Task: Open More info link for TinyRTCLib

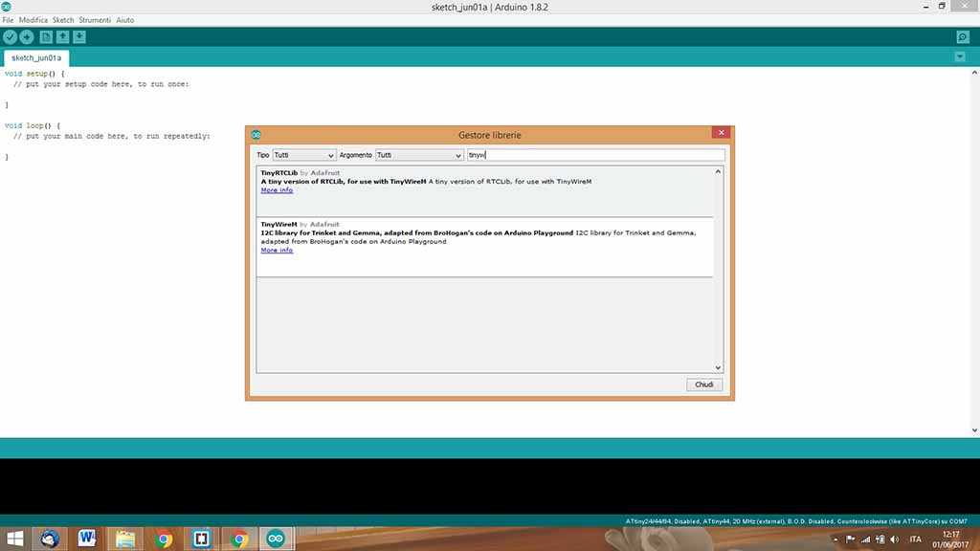Action: tap(277, 190)
